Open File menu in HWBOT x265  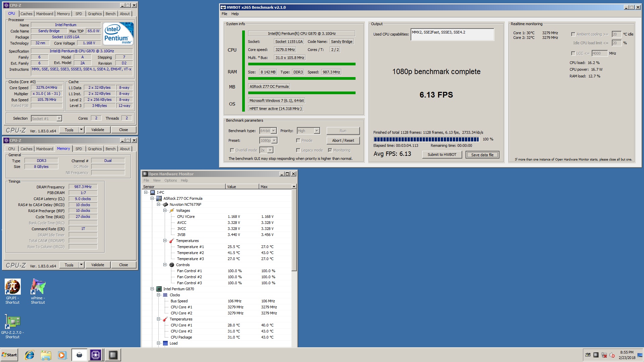[224, 14]
